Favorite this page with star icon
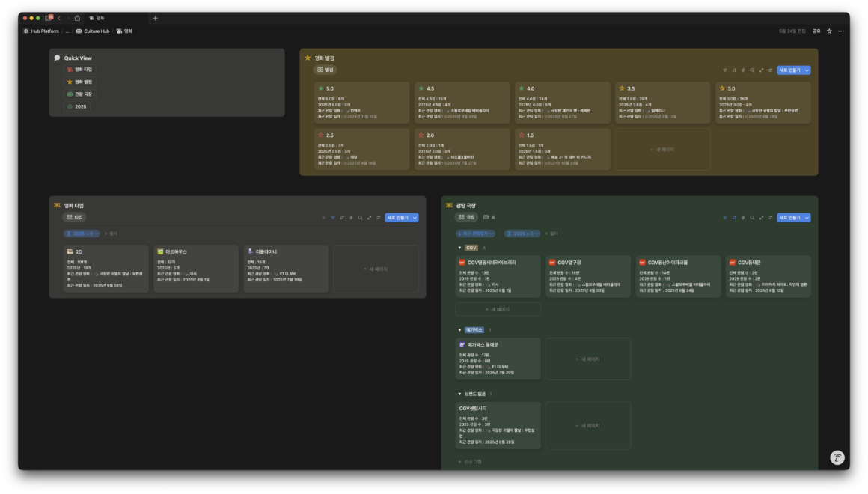This screenshot has width=868, height=494. (x=829, y=31)
